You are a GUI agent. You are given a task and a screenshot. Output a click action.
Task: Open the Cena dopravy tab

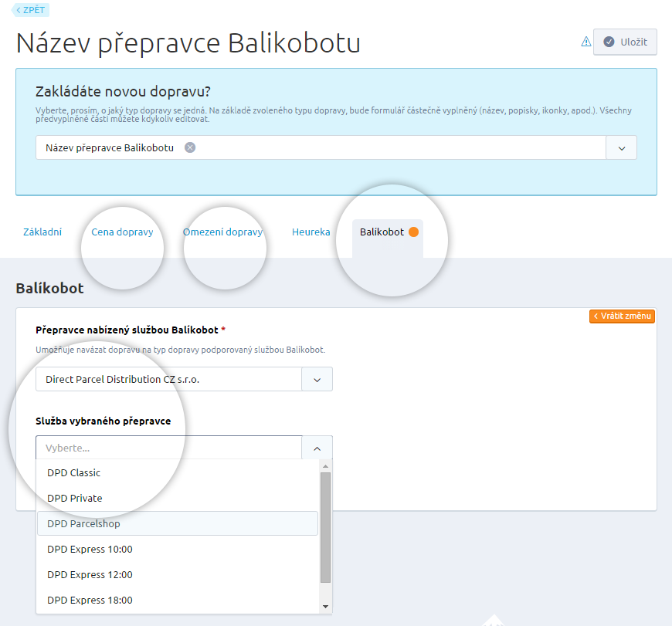point(122,232)
